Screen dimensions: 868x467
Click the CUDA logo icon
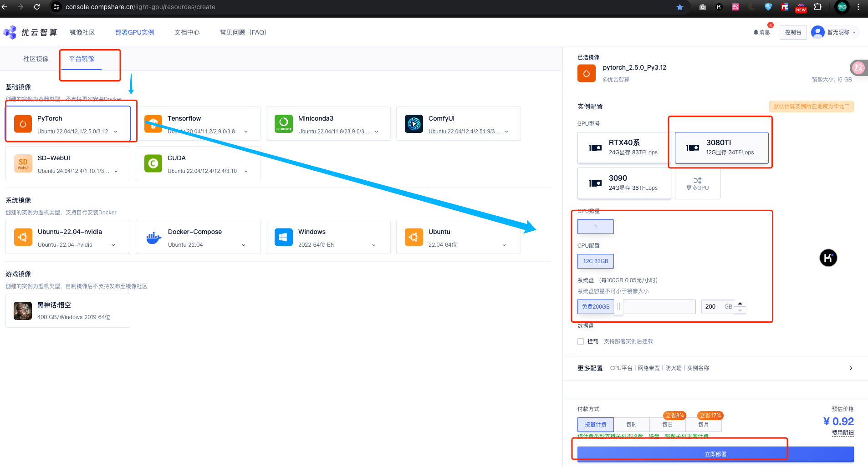pos(153,163)
